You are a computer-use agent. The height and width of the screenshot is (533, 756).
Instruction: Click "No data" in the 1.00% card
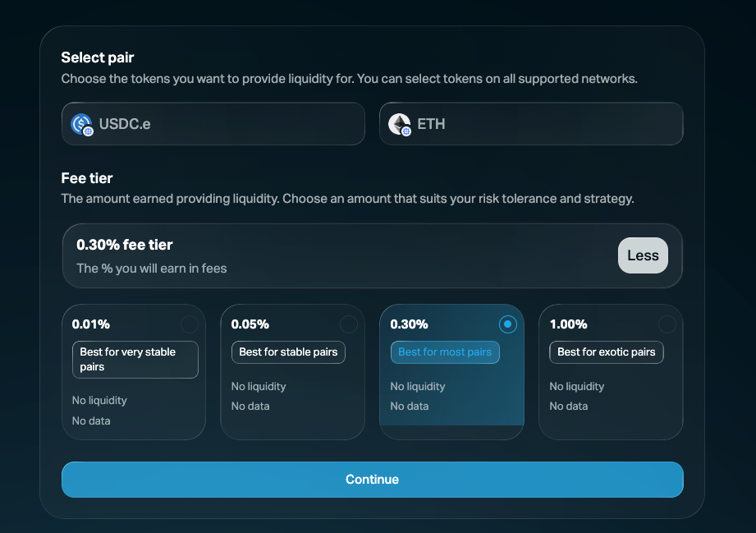569,407
